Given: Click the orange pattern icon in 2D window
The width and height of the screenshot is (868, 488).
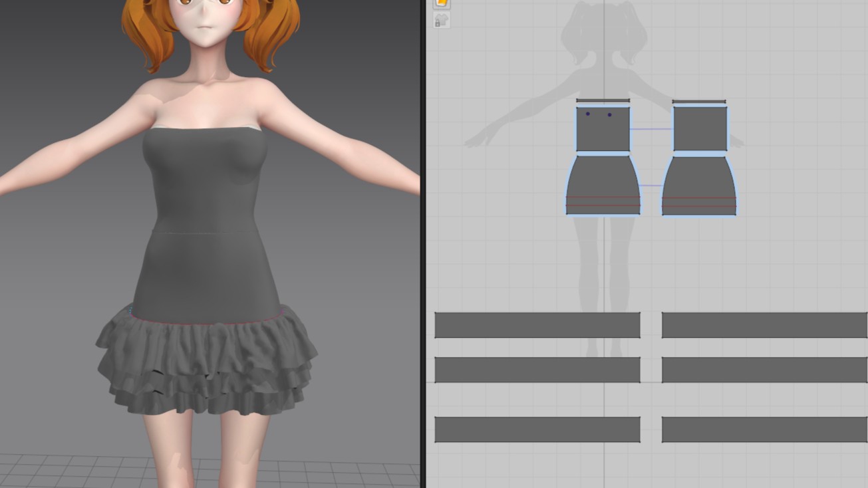Looking at the screenshot, I should pyautogui.click(x=442, y=3).
